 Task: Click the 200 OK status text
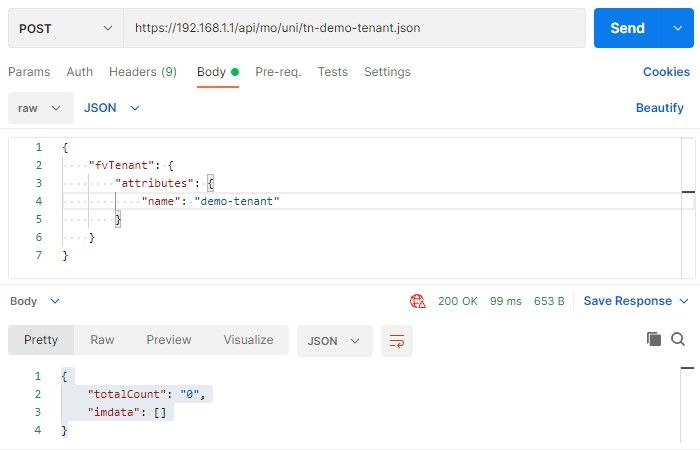(458, 301)
